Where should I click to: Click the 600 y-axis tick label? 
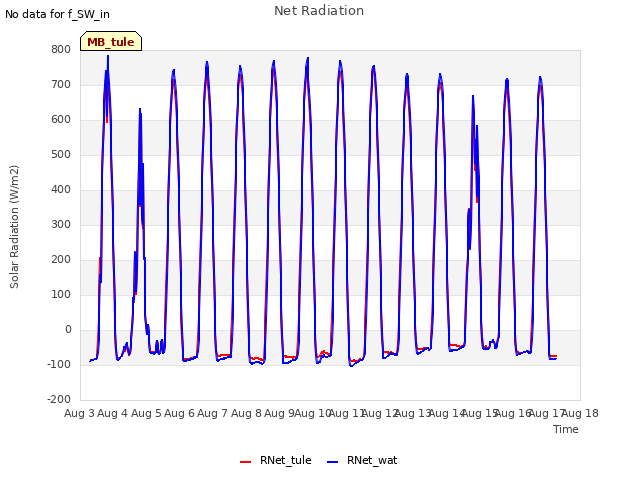coord(61,120)
